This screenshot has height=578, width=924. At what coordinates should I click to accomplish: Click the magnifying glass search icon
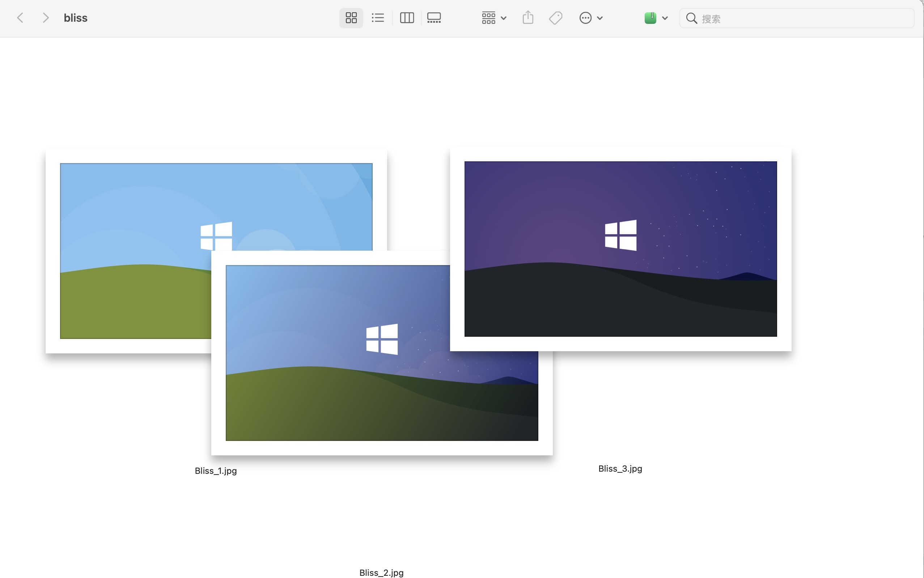691,18
